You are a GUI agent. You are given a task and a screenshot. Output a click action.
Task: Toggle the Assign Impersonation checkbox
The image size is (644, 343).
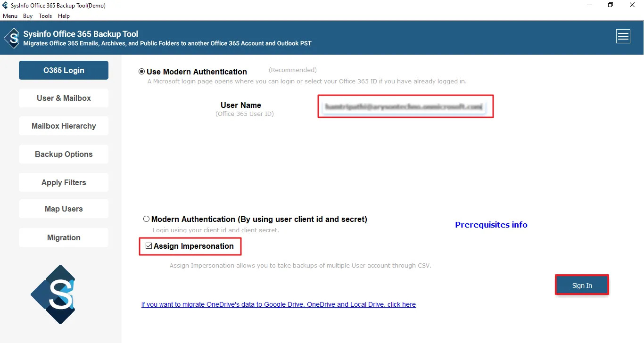[x=149, y=246]
